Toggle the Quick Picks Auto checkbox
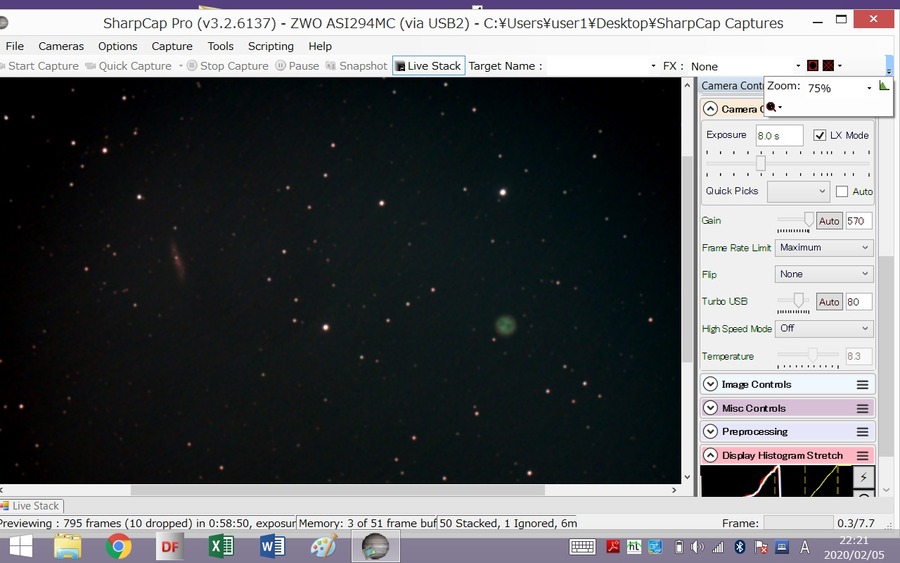The width and height of the screenshot is (900, 563). pos(841,191)
